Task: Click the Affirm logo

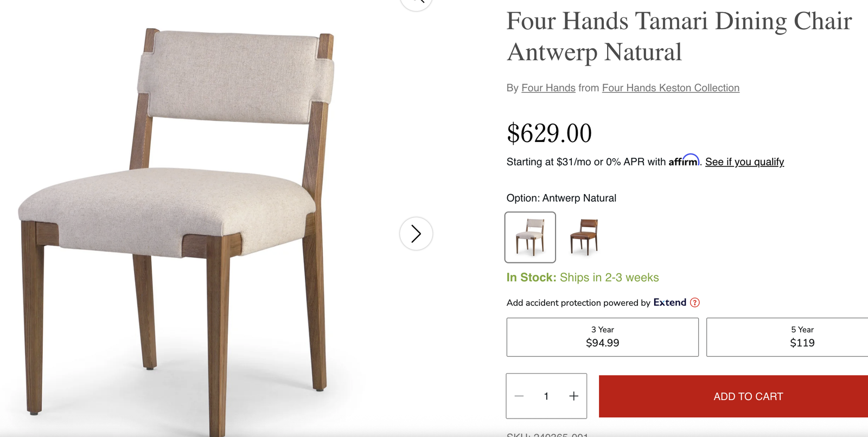Action: point(684,160)
